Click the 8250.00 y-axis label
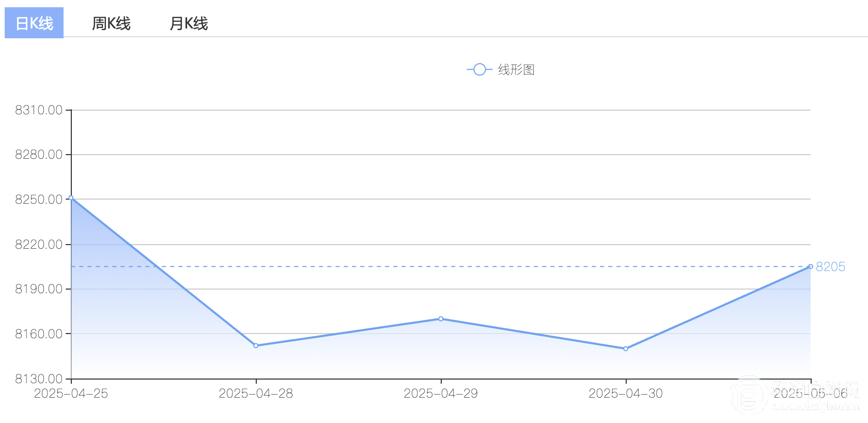Image resolution: width=868 pixels, height=423 pixels. coord(39,200)
